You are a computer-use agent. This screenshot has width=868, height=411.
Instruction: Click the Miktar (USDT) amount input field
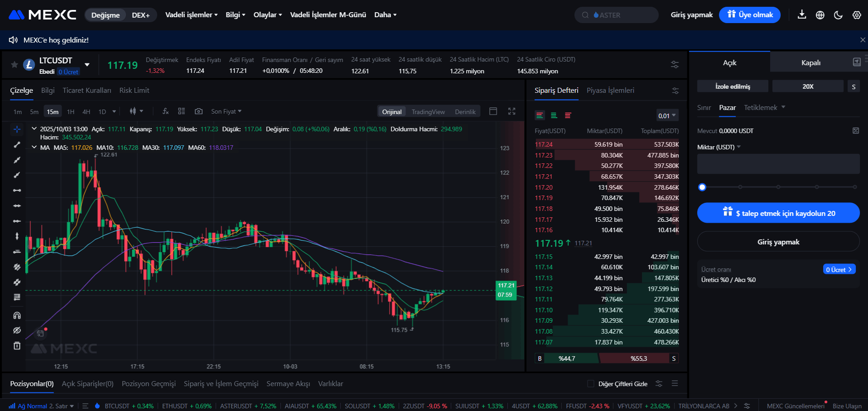[x=777, y=164]
